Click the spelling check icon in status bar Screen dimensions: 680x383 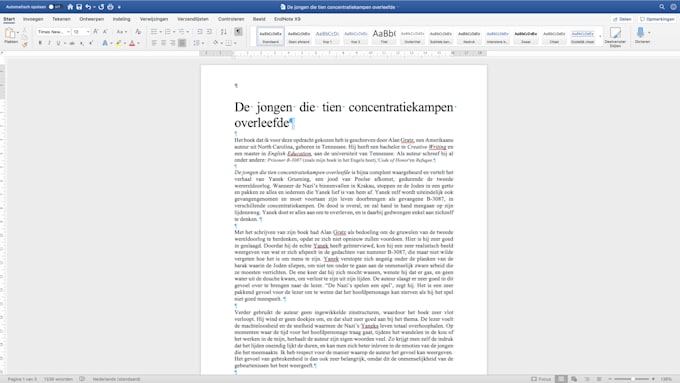[x=82, y=379]
